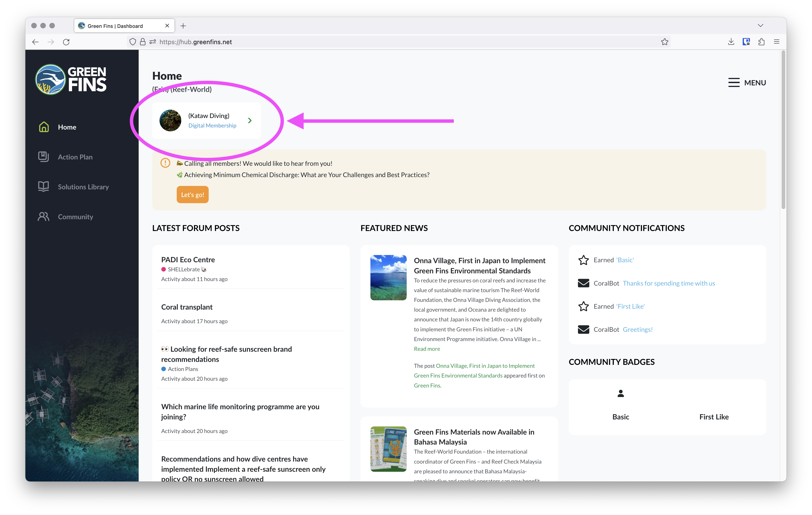Click the envelope icon beside 'Thanks for spending time'
This screenshot has height=515, width=812.
click(583, 283)
